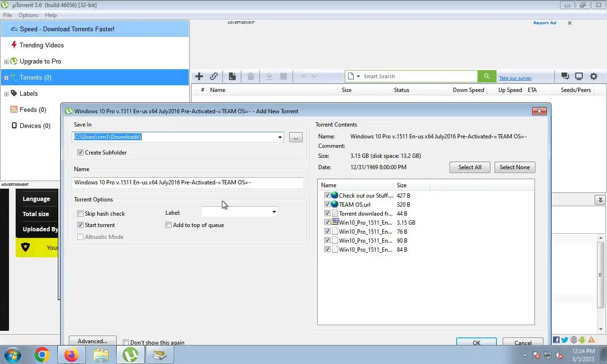Click the detail pane collapse chevron
Screen dimensions: 607x364
coord(600,200)
